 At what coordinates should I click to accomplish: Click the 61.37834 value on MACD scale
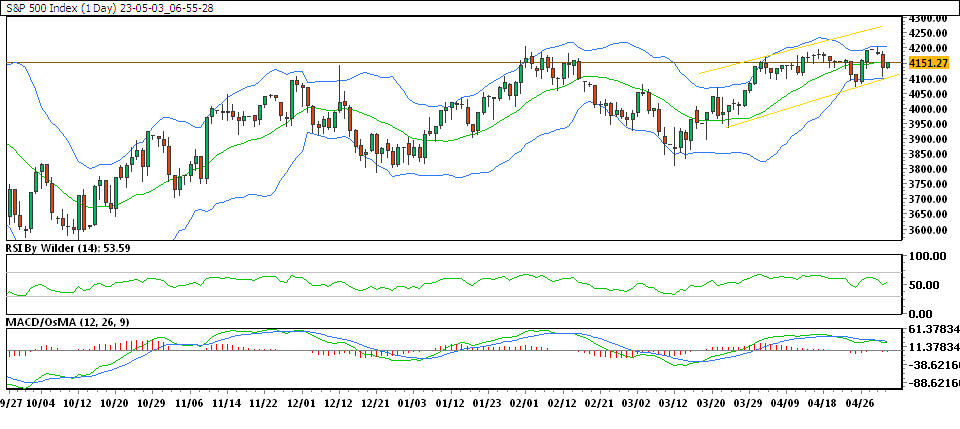(934, 330)
